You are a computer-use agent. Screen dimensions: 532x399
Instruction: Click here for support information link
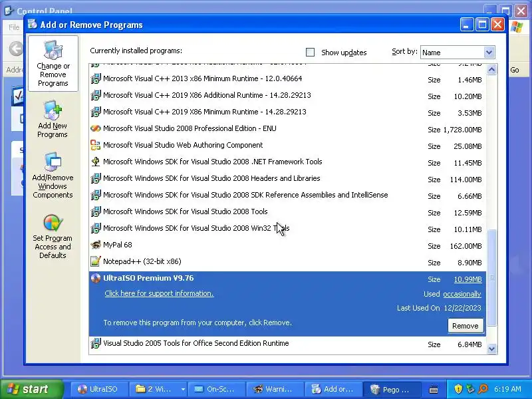coord(159,293)
